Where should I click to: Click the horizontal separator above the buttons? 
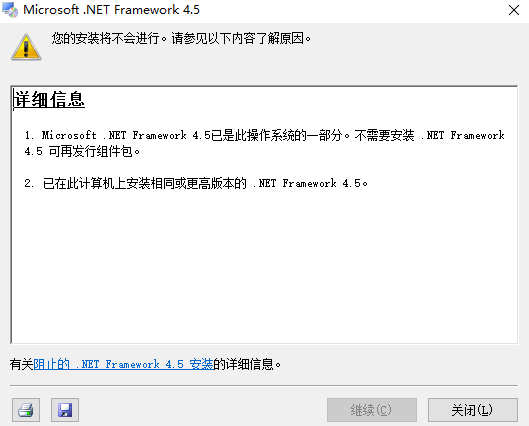tap(264, 385)
